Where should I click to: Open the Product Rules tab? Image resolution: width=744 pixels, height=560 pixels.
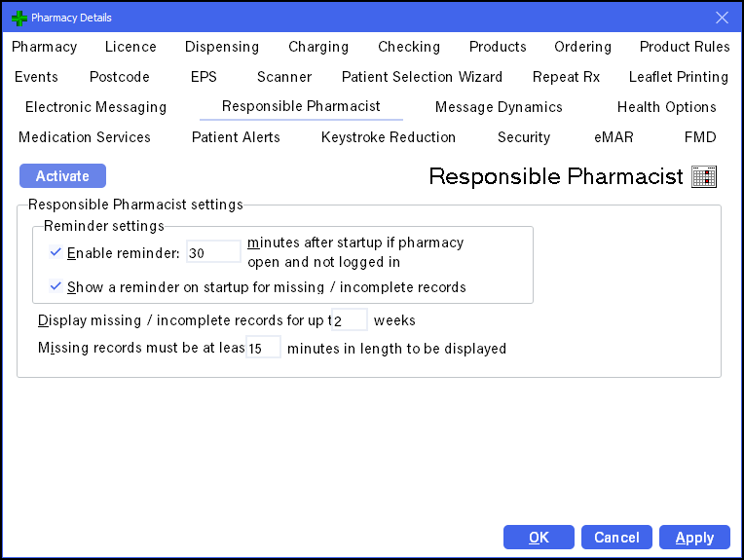(x=685, y=47)
